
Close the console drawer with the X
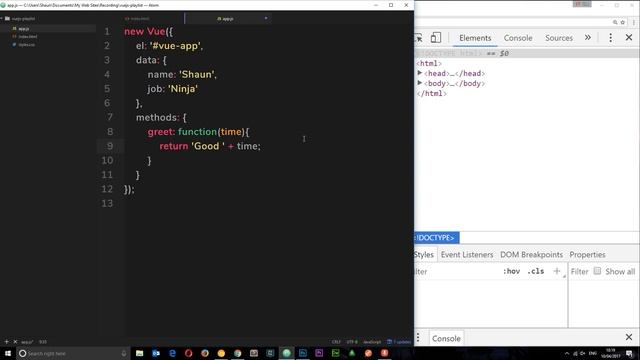(629, 337)
